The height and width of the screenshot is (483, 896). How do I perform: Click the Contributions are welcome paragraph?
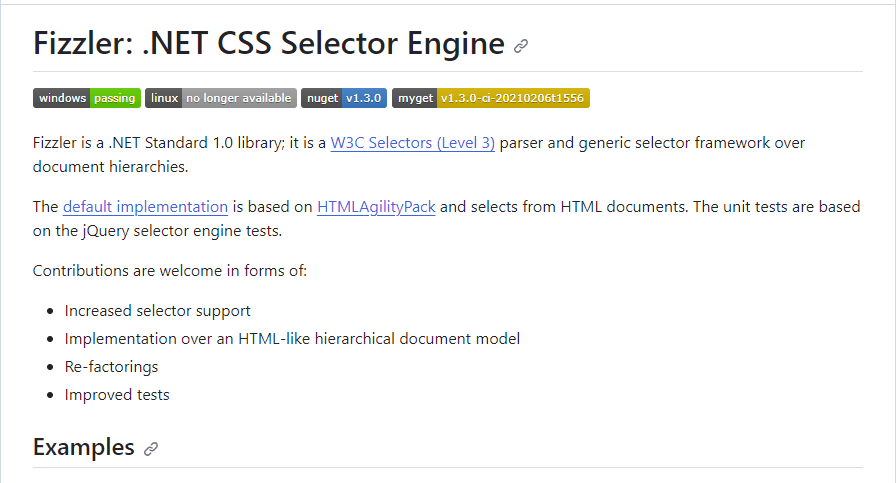tap(170, 271)
